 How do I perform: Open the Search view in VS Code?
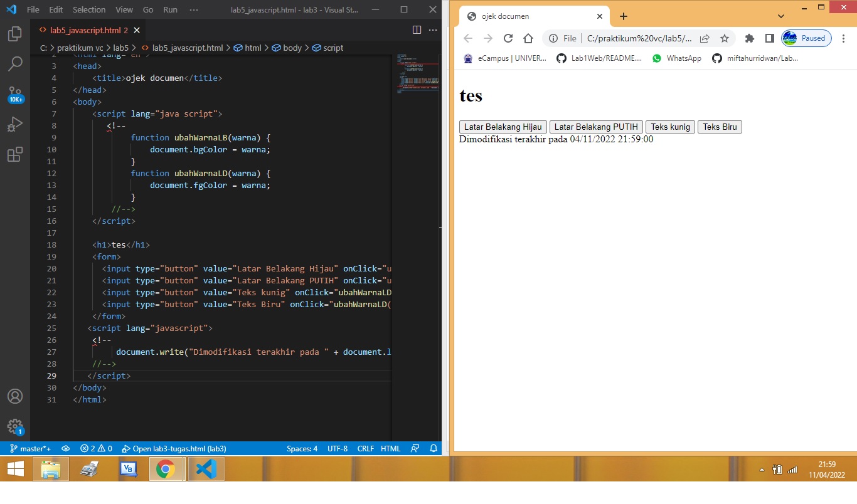(x=15, y=63)
